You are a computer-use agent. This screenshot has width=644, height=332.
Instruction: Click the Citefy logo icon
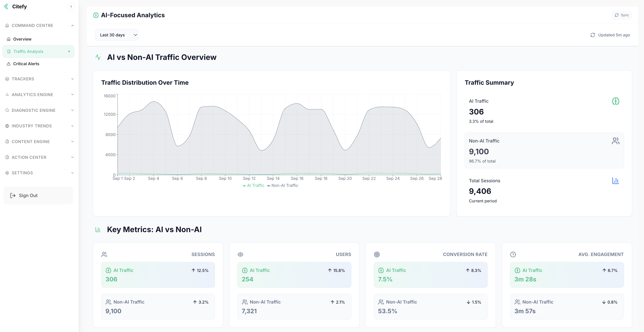click(x=6, y=6)
